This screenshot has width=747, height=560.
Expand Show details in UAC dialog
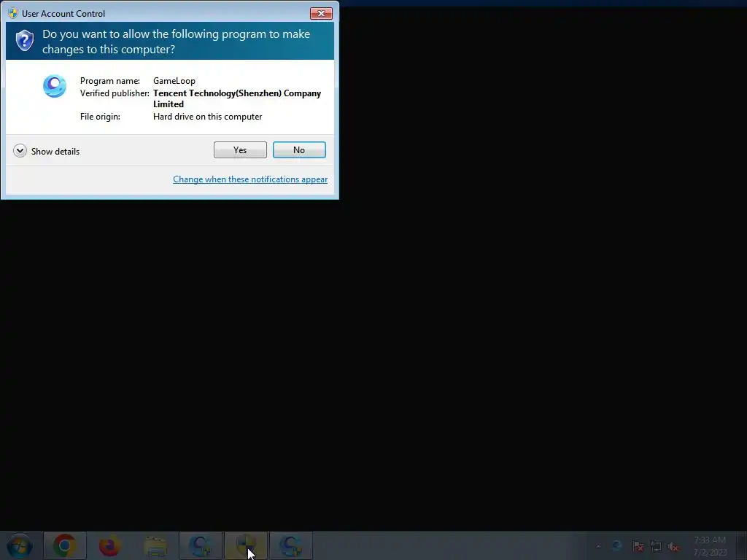pyautogui.click(x=46, y=151)
